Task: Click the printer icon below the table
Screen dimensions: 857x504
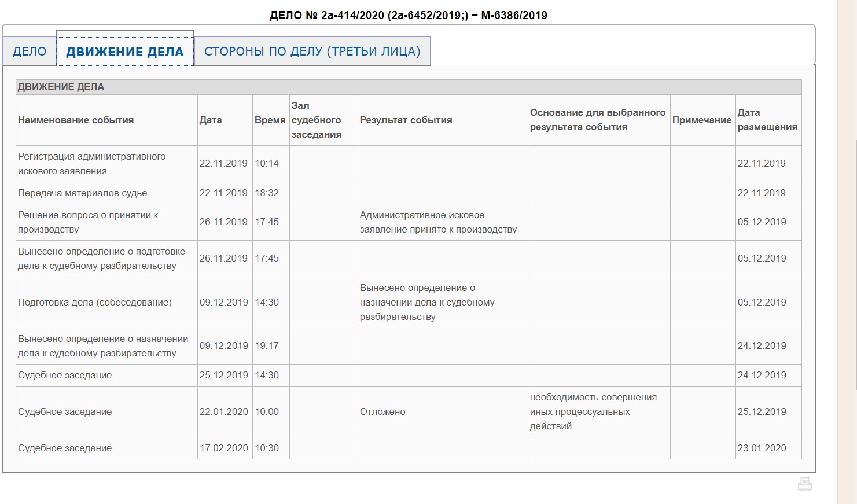Action: [804, 484]
